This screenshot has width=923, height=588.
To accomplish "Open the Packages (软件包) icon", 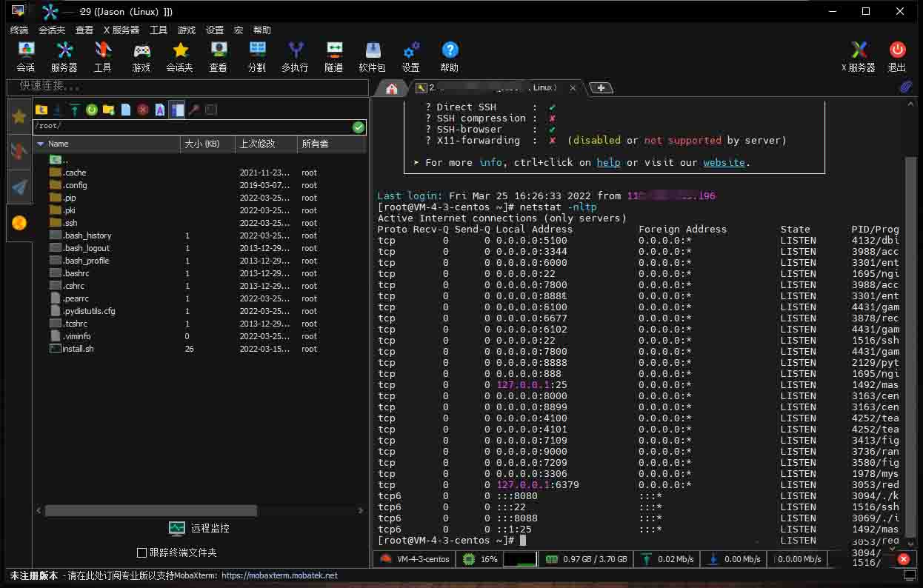I will [x=372, y=56].
